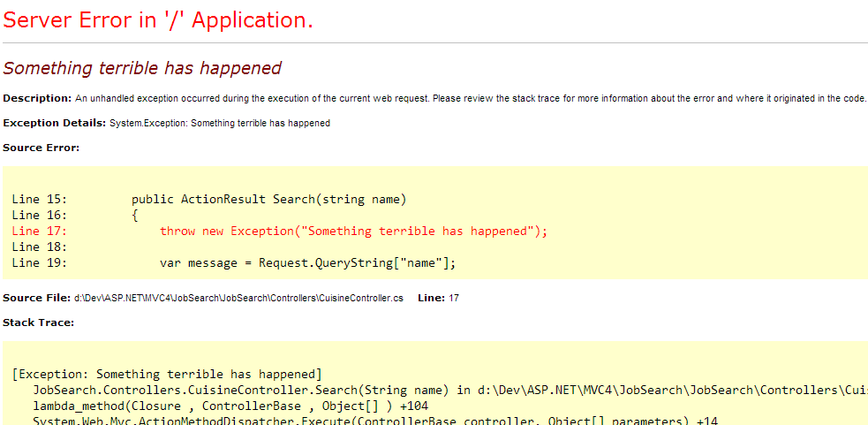Click the CuisineController.cs source file path
This screenshot has height=425, width=868.
coord(238,299)
